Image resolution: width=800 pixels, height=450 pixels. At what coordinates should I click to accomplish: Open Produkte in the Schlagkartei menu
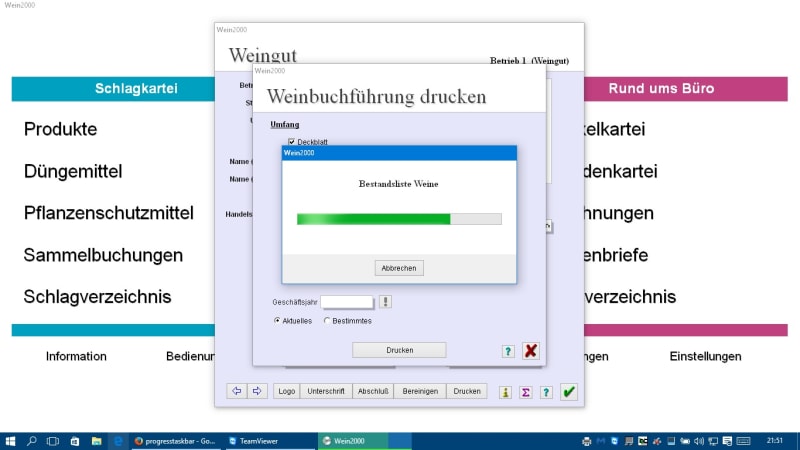(x=60, y=129)
